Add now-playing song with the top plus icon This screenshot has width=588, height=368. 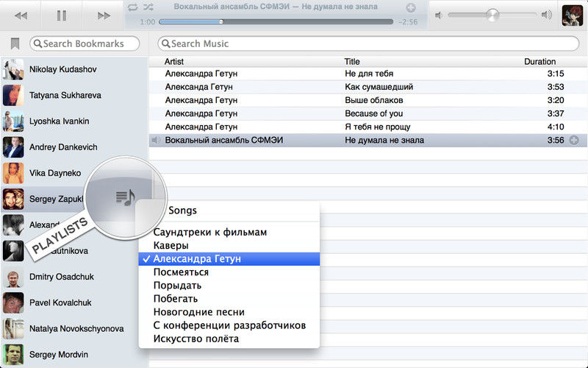[x=411, y=7]
